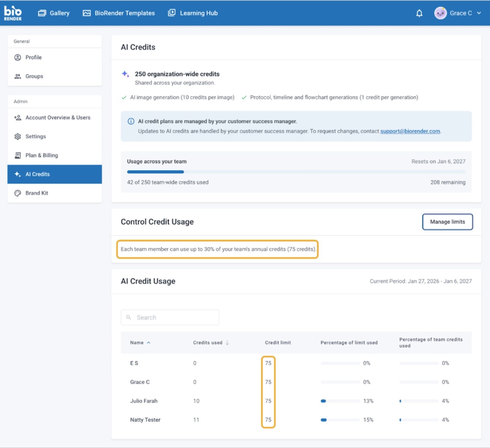490x448 pixels.
Task: Click the Credit limit column header
Action: [x=278, y=343]
